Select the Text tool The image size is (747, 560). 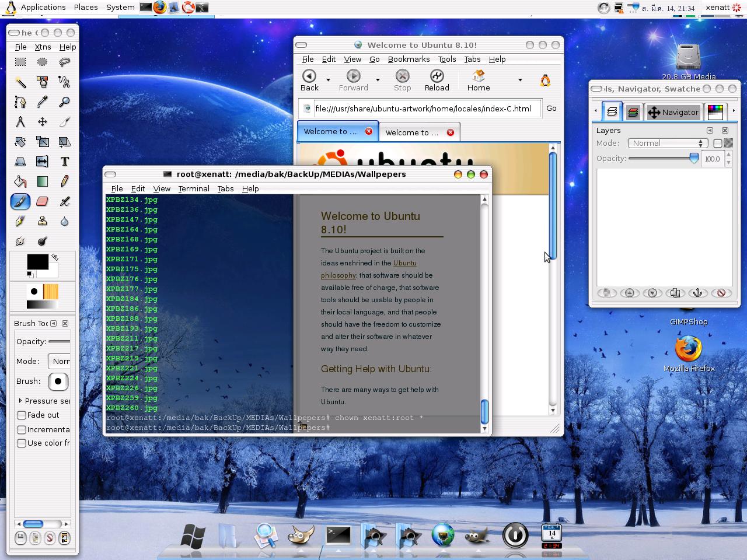[64, 162]
